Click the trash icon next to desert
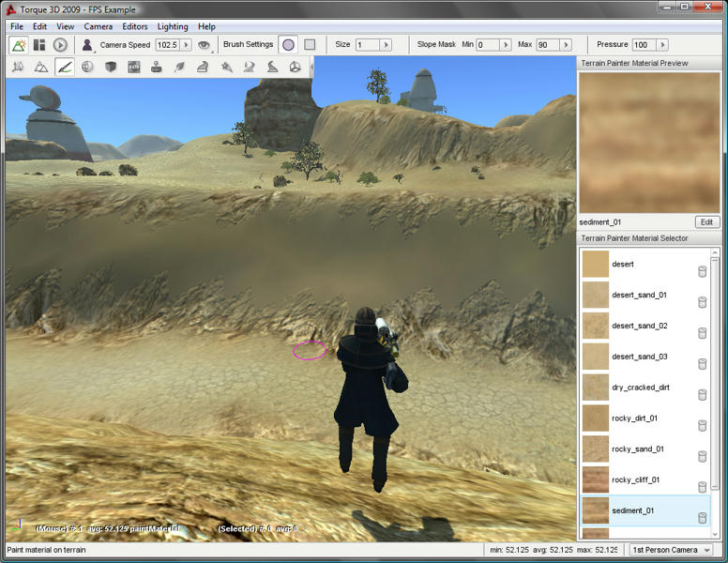The image size is (728, 563). pyautogui.click(x=701, y=272)
